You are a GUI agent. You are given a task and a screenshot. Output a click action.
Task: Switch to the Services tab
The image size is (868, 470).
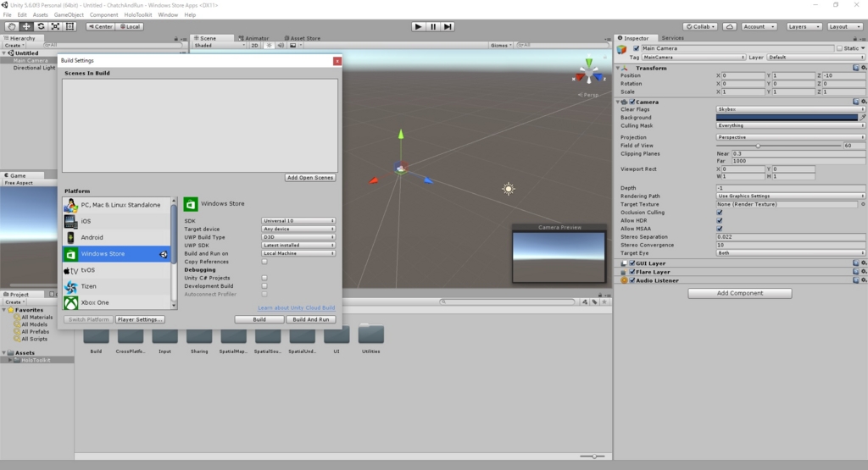click(672, 38)
